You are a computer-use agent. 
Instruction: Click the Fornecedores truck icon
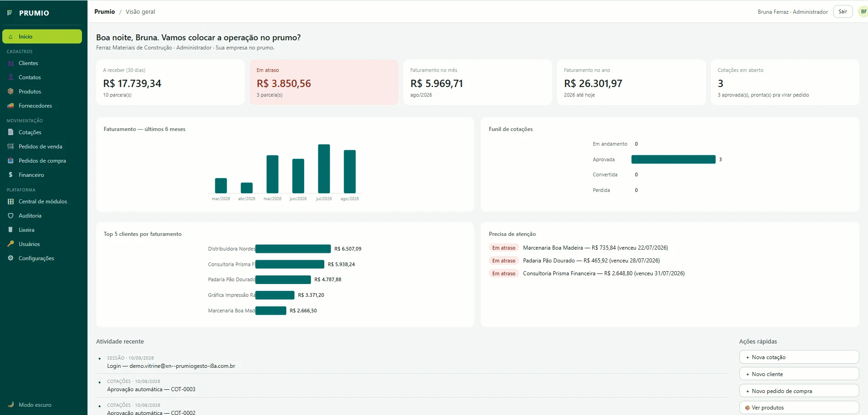(x=11, y=106)
